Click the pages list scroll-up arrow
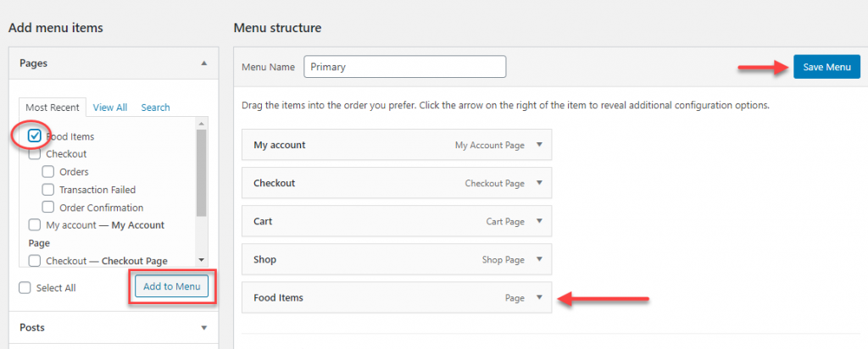 tap(201, 124)
